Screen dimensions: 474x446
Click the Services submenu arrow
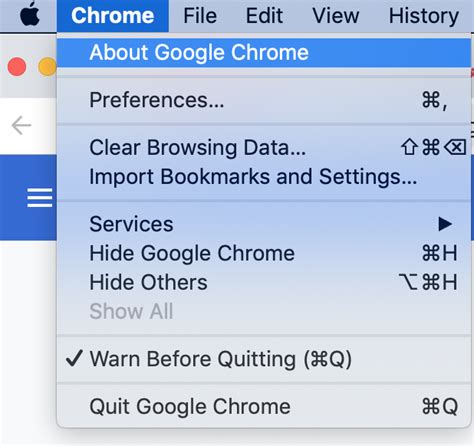(445, 224)
